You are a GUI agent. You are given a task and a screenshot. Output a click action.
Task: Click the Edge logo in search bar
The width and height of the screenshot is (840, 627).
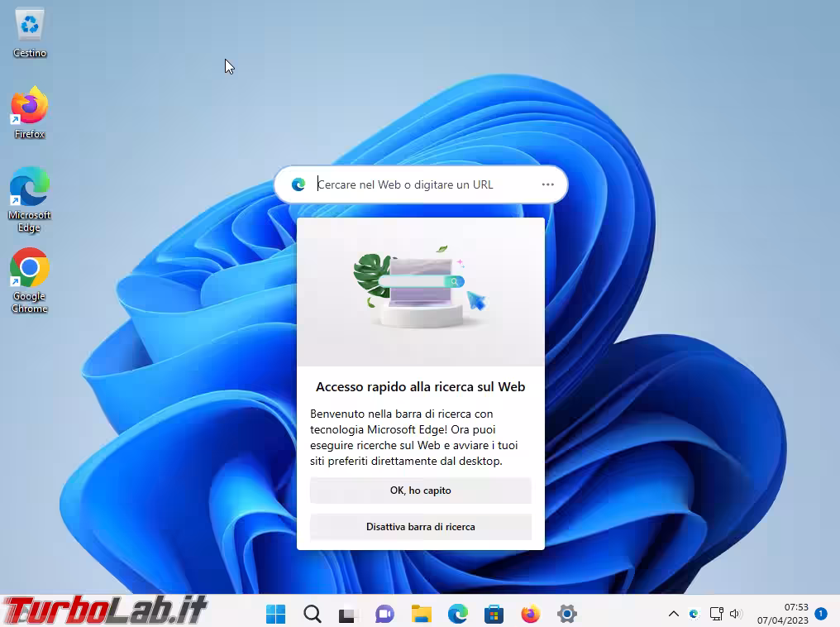pos(298,184)
